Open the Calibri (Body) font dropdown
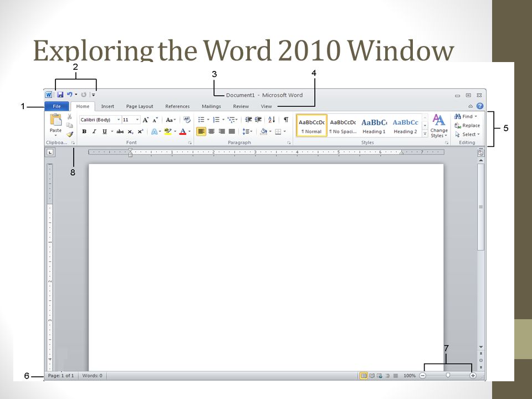The height and width of the screenshot is (399, 532). coord(119,120)
